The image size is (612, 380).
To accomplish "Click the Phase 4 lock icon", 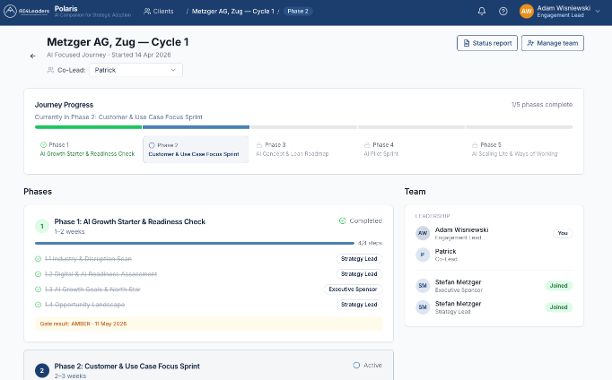I will [x=366, y=145].
